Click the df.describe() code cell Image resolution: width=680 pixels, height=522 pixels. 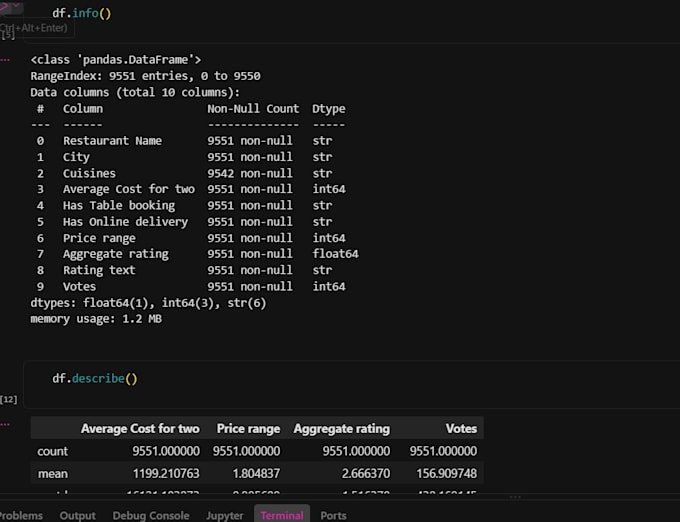point(351,384)
